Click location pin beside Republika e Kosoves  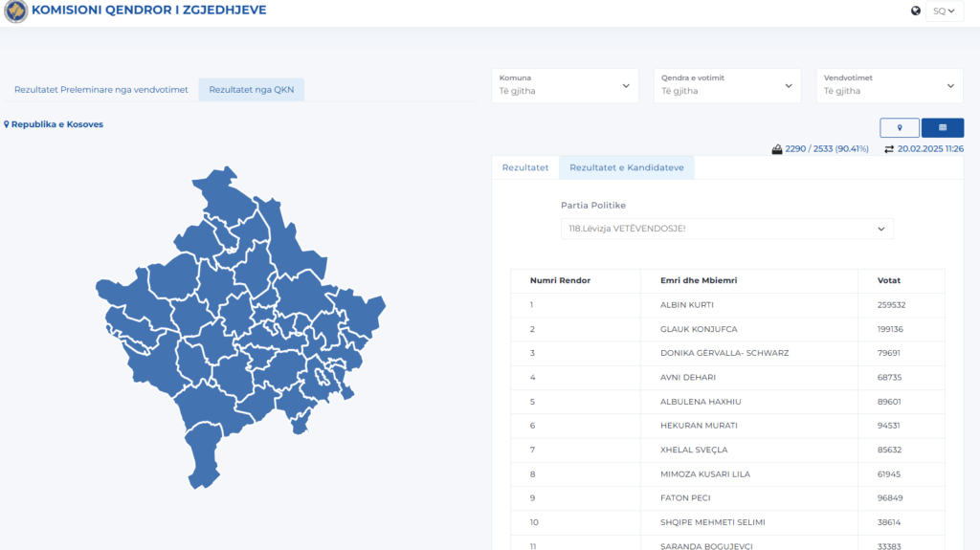click(x=7, y=124)
